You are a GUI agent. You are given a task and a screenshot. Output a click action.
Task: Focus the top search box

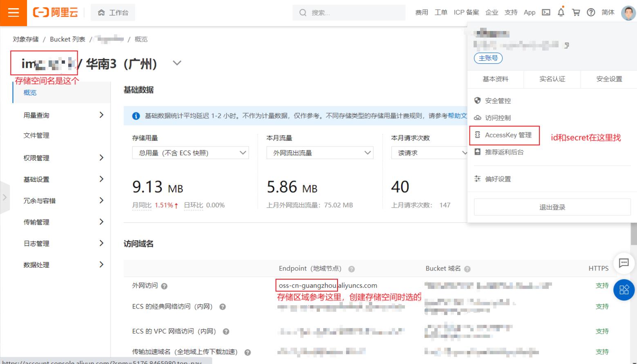pyautogui.click(x=349, y=13)
